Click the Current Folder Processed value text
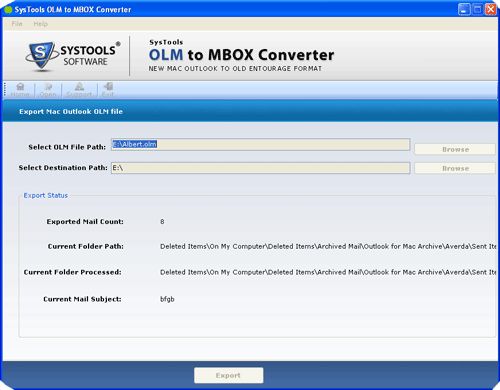Image resolution: width=500 pixels, height=390 pixels. point(328,272)
